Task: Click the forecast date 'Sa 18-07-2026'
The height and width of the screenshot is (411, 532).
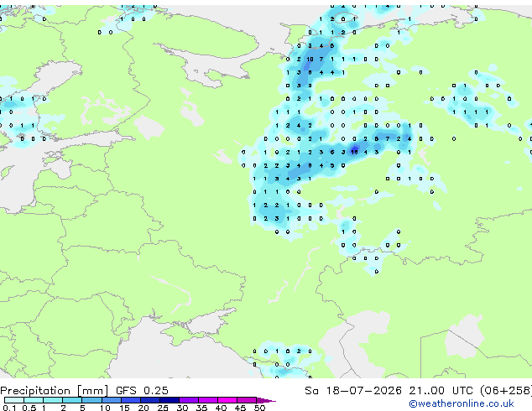Action: (353, 391)
